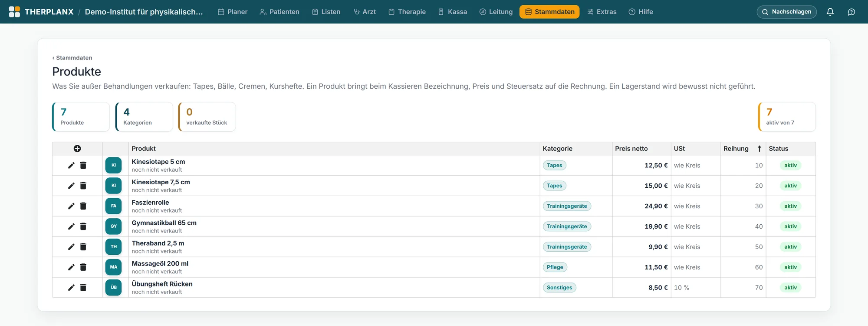Image resolution: width=868 pixels, height=326 pixels.
Task: Delete Gymnastikball 65 cm entry
Action: click(x=83, y=226)
